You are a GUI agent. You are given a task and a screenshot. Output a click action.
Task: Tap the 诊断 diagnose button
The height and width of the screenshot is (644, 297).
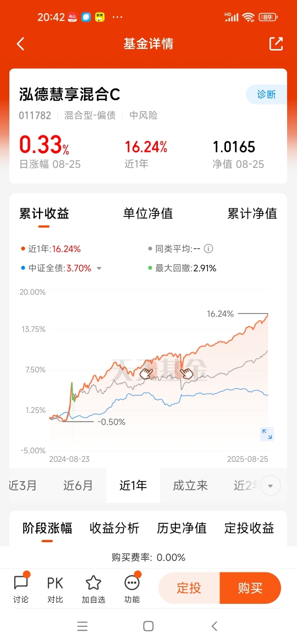click(x=266, y=95)
